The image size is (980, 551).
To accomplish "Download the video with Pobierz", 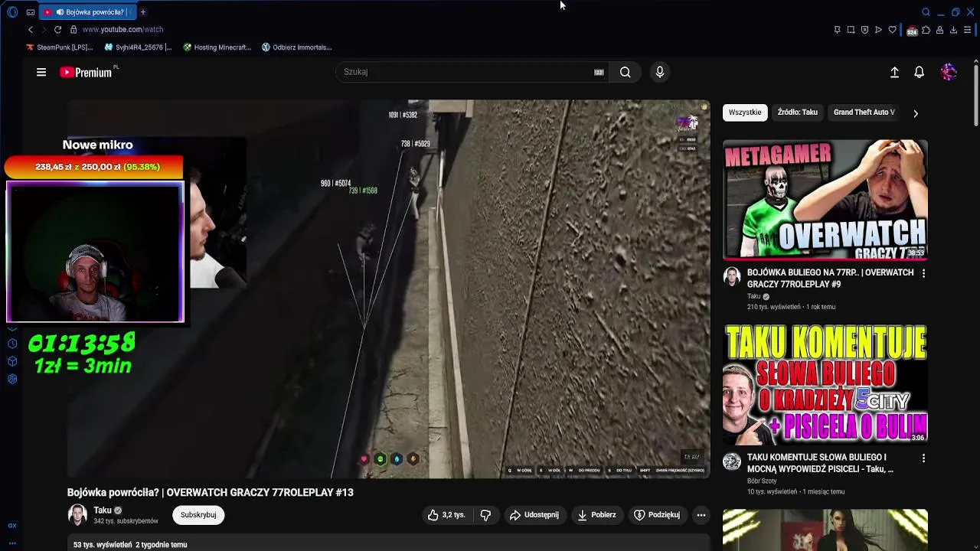I will click(x=596, y=515).
